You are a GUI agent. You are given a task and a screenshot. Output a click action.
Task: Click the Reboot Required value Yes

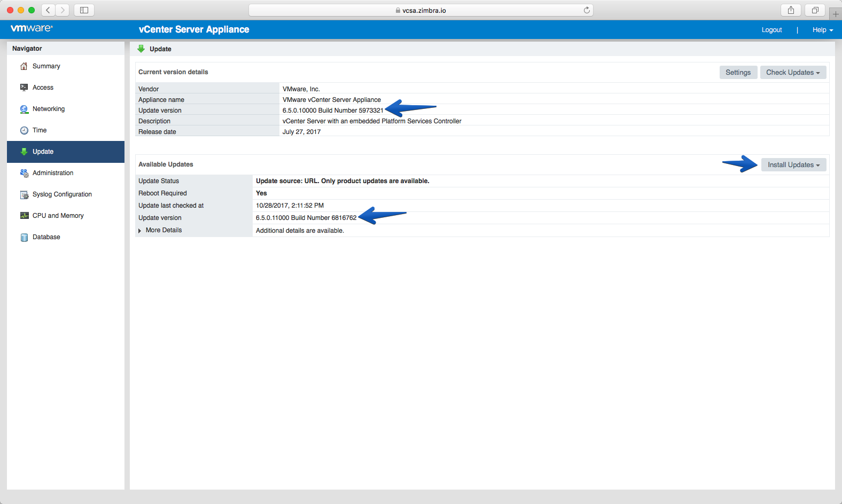[261, 193]
